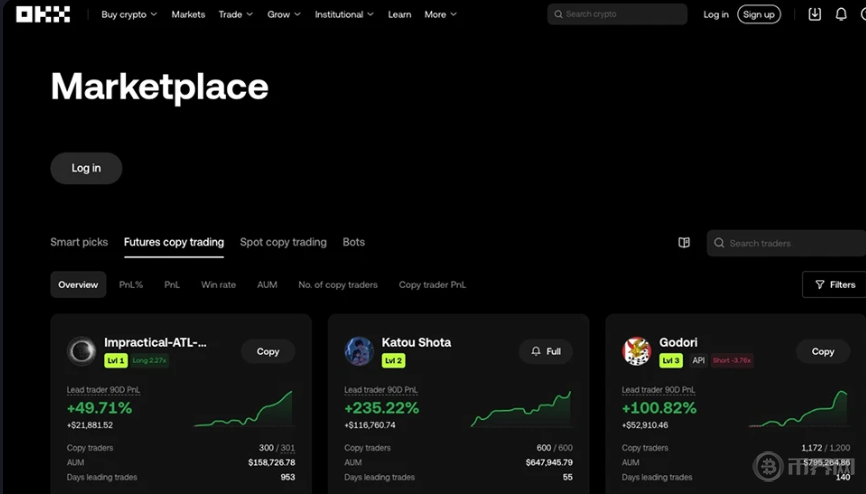
Task: Open the Learn page
Action: 399,14
